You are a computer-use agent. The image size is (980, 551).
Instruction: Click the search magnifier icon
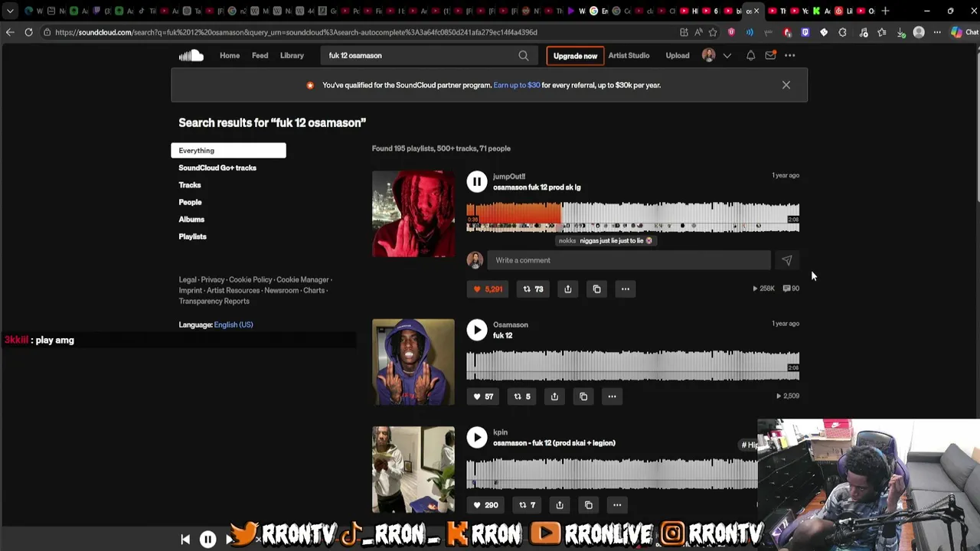(x=524, y=55)
